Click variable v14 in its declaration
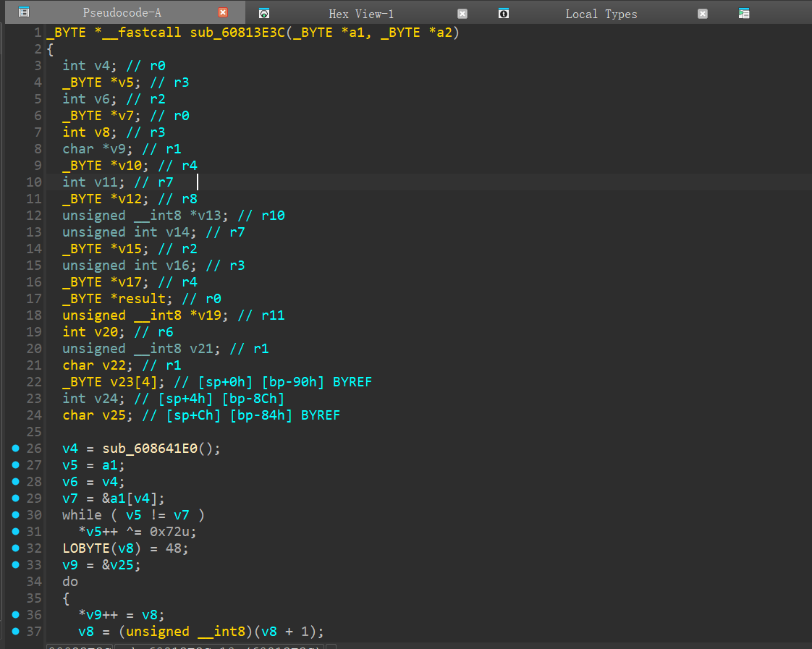The width and height of the screenshot is (812, 649). [x=177, y=232]
